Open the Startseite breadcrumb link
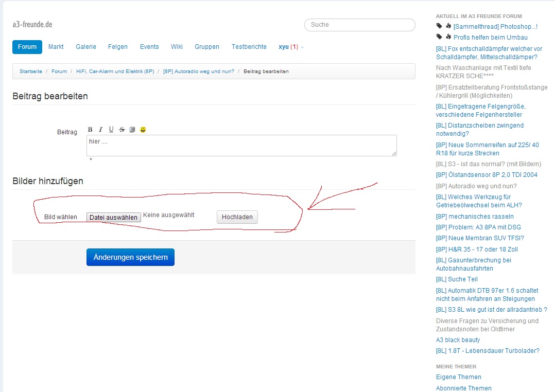555x392 pixels. (31, 71)
